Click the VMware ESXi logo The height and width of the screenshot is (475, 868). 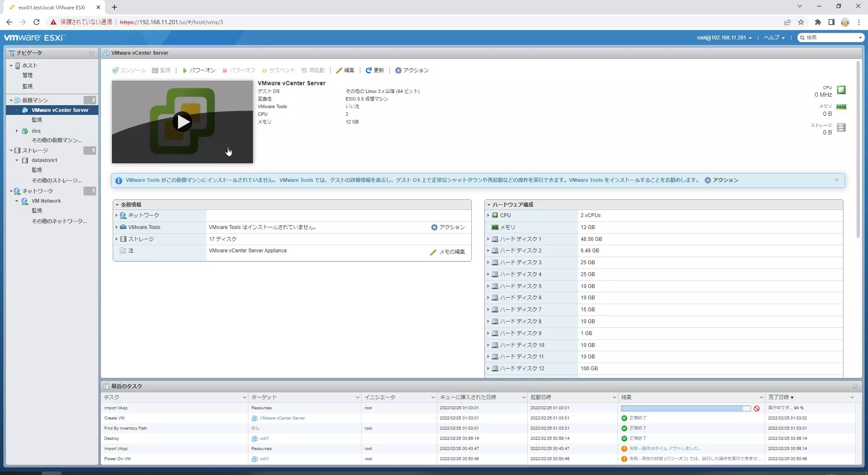[34, 38]
